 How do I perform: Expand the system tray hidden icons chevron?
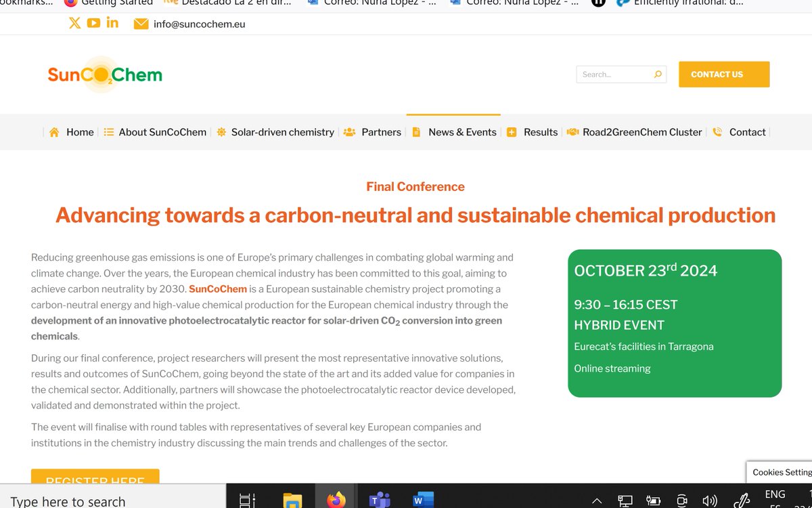597,502
